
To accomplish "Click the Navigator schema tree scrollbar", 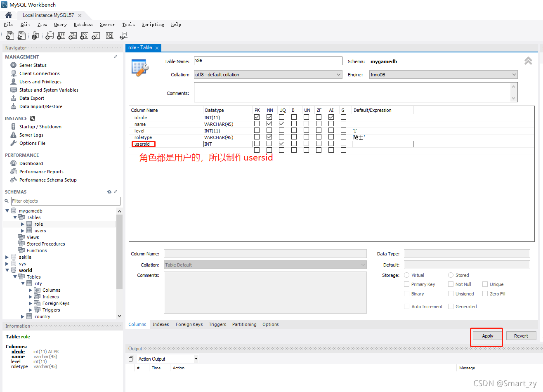I will tap(120, 251).
